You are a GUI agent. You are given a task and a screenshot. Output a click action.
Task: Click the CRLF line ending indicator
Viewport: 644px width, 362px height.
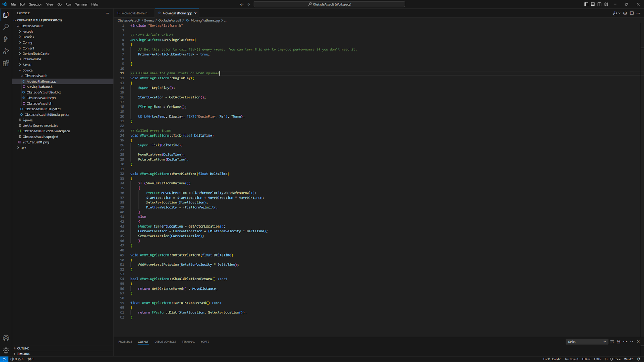coord(597,359)
